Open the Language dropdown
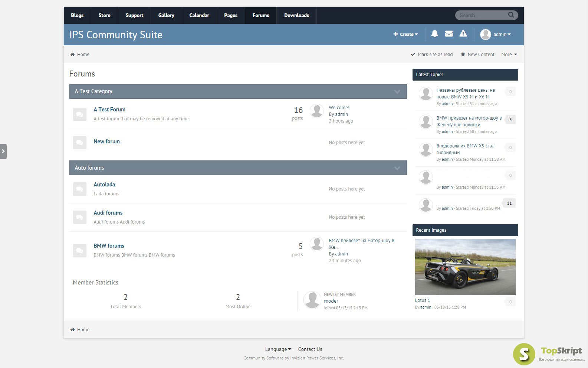Image resolution: width=588 pixels, height=368 pixels. pos(278,349)
